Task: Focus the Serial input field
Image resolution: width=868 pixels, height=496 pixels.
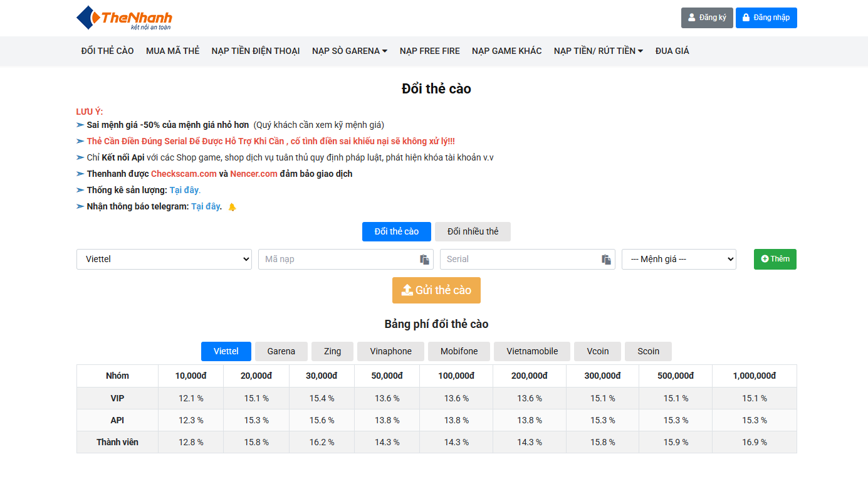Action: click(528, 259)
